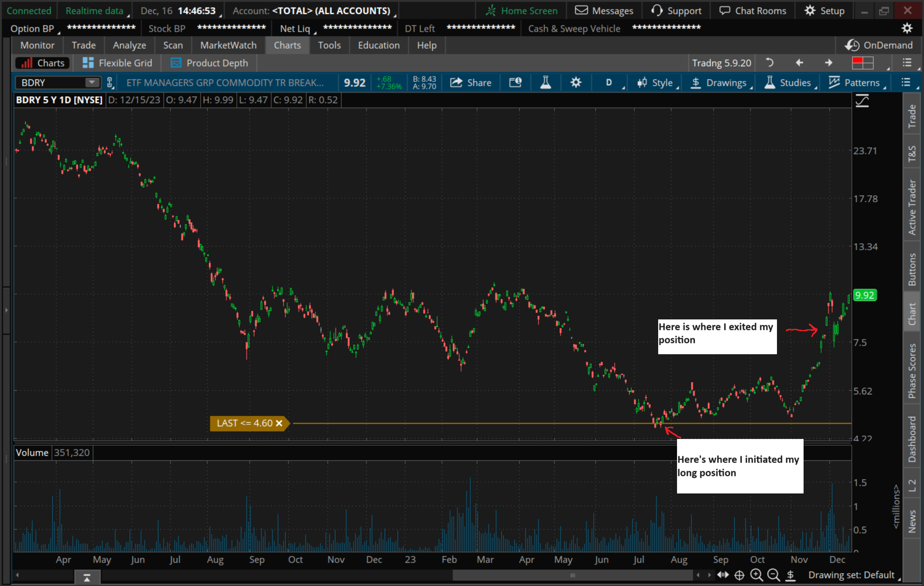924x586 pixels.
Task: Expand the BDRY symbol dropdown
Action: (92, 83)
